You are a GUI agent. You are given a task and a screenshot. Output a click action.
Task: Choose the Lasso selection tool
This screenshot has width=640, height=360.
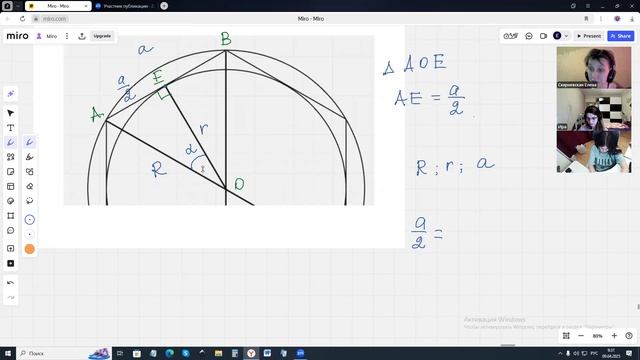pyautogui.click(x=29, y=201)
